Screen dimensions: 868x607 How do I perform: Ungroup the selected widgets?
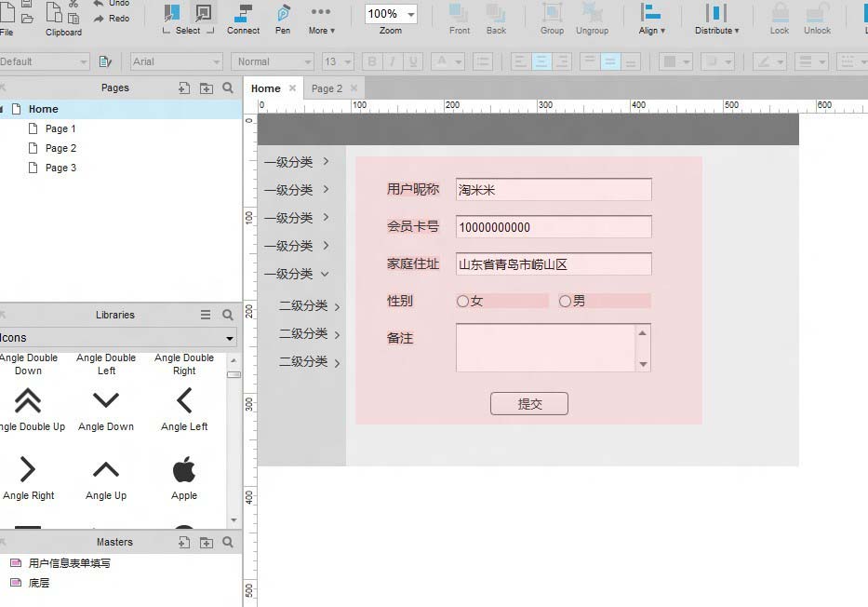592,20
